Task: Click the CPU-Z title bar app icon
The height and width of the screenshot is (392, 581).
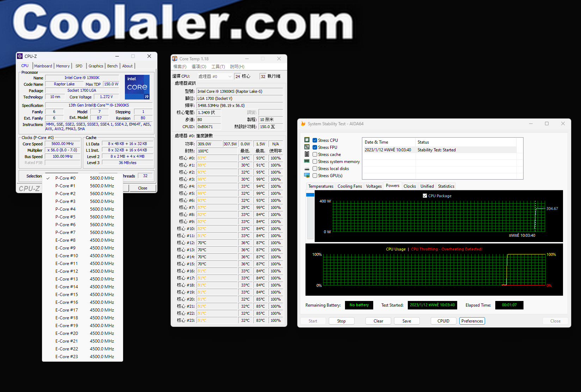Action: click(x=20, y=56)
